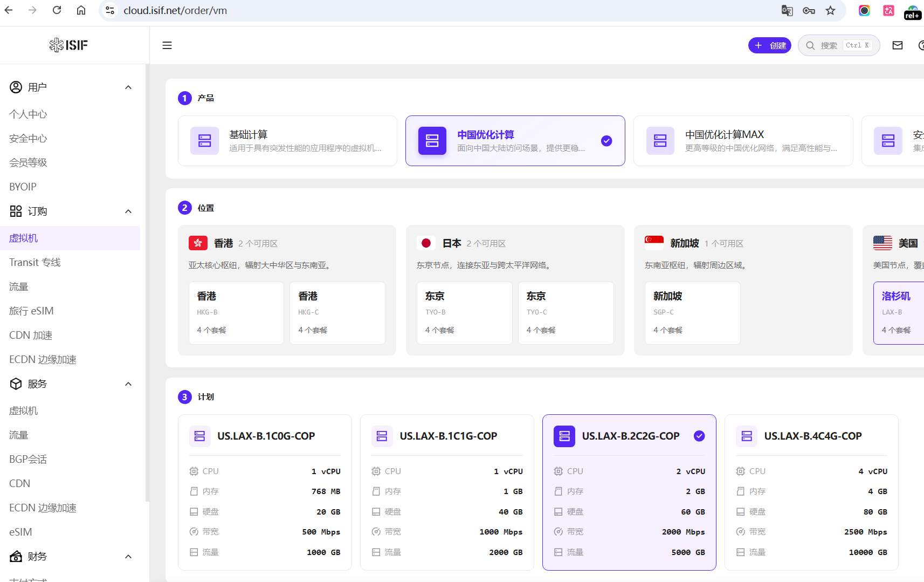Focus the 搜索 search field
The height and width of the screenshot is (582, 924).
(x=839, y=45)
